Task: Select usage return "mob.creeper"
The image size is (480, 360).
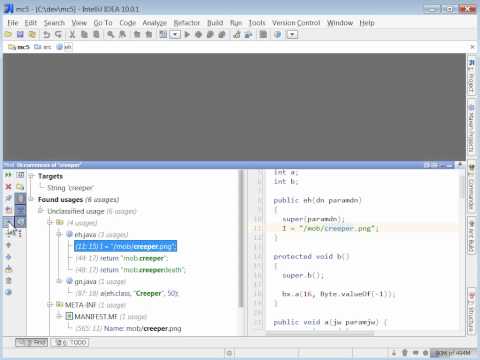Action: pos(121,258)
